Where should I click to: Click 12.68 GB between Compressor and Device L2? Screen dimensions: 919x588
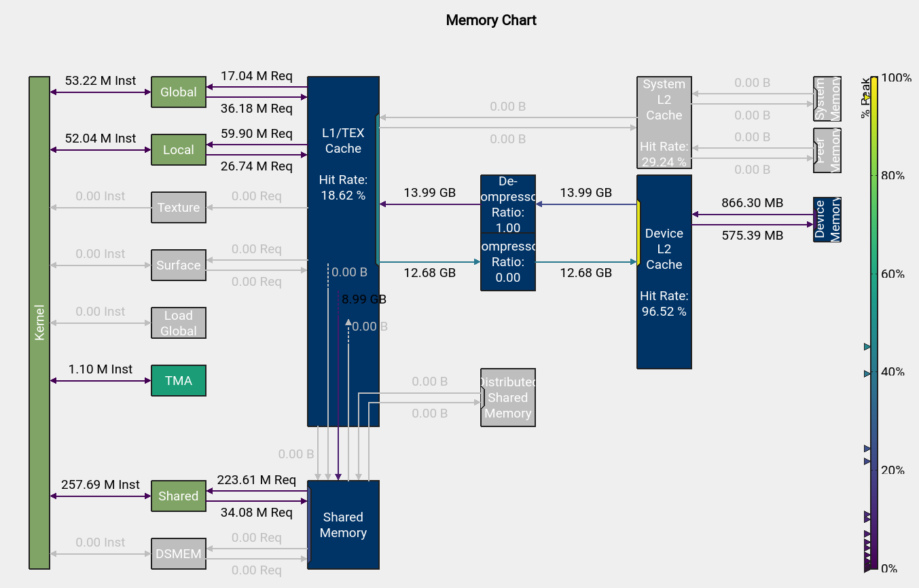tap(586, 273)
